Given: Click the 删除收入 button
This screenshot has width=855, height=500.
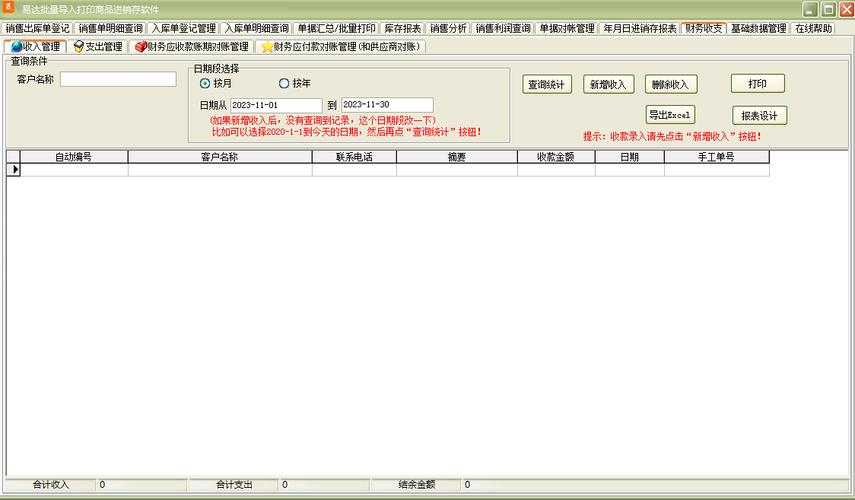Looking at the screenshot, I should tap(670, 85).
